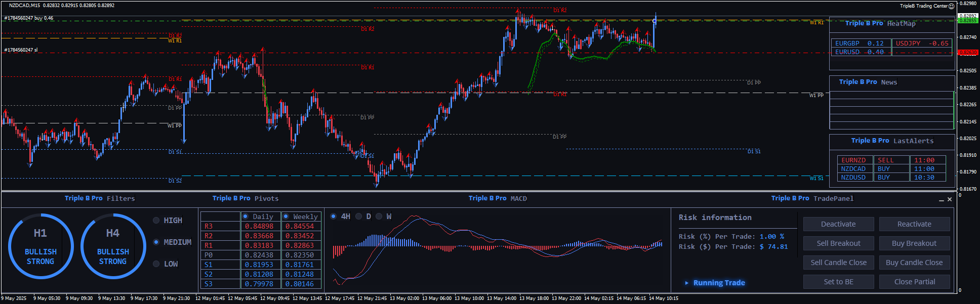
Task: Switch MACD to the D timeframe
Action: pos(359,216)
